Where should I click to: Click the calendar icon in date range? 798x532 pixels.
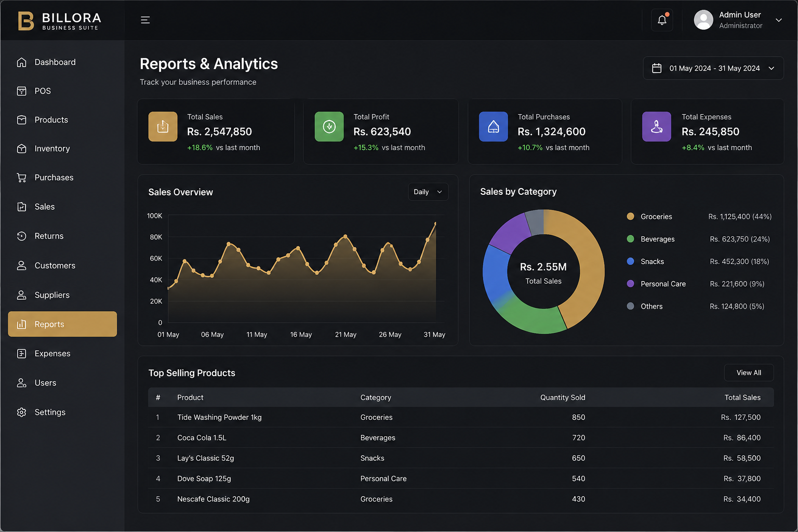(x=657, y=69)
